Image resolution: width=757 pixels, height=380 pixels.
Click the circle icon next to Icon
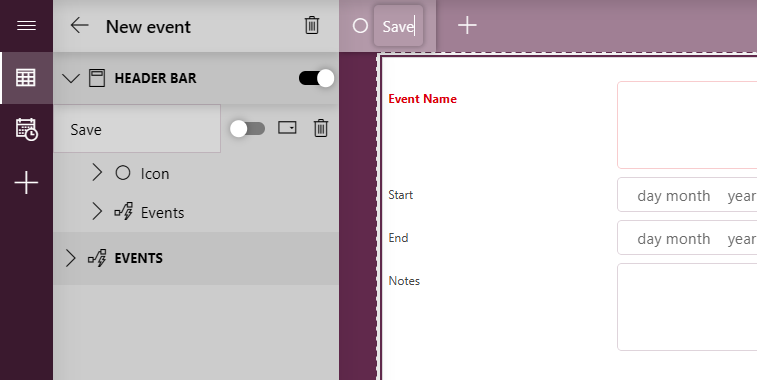123,173
